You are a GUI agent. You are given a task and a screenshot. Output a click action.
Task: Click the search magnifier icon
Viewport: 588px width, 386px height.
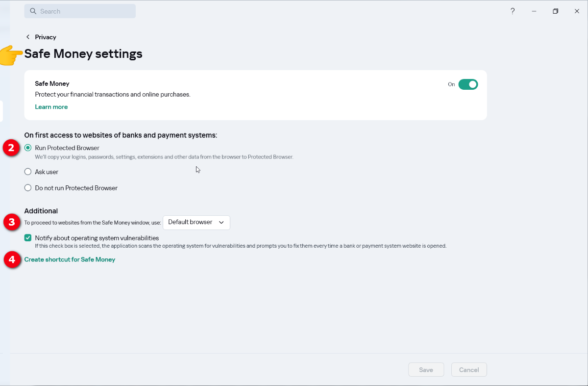tap(33, 11)
